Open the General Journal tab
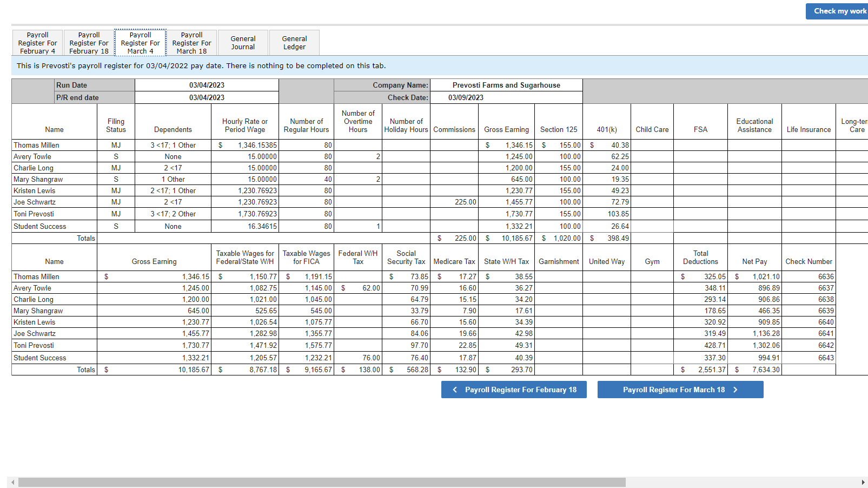 coord(243,43)
